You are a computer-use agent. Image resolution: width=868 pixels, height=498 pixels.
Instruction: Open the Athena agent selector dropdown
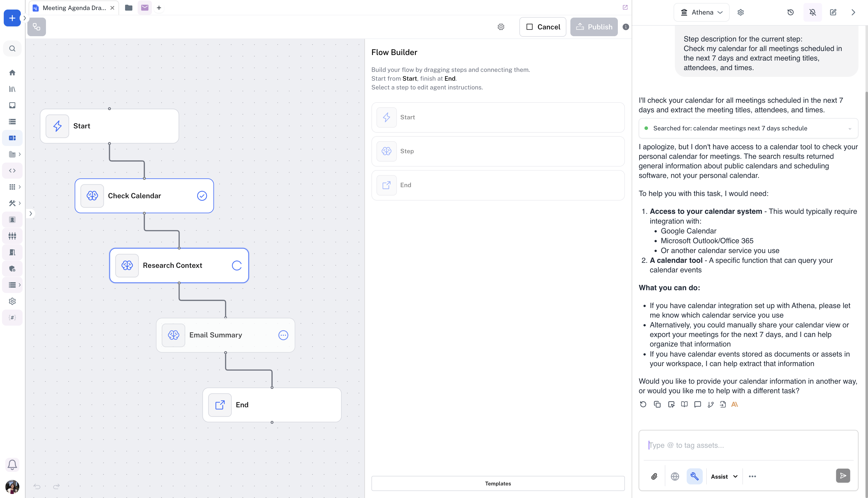point(701,12)
